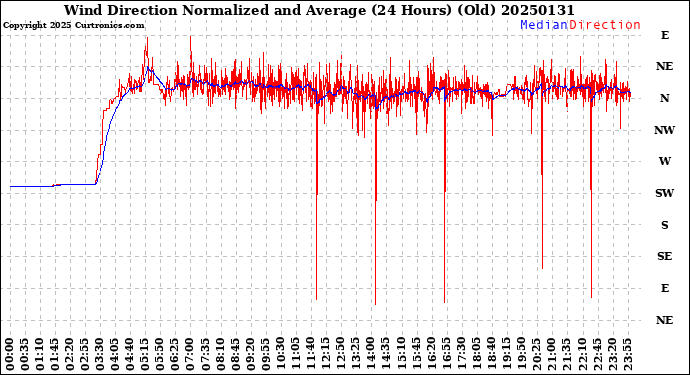Image resolution: width=690 pixels, height=375 pixels.
Task: Click the Copyright 2025 Curtronics.com text
Action: 73,26
